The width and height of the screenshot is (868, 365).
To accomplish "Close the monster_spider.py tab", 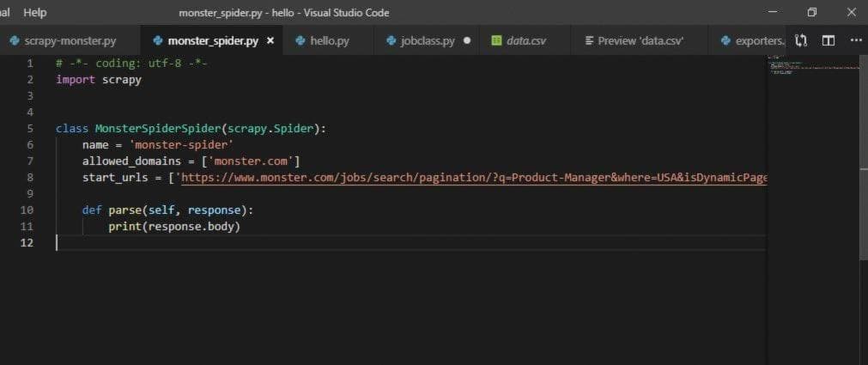I will coord(270,40).
